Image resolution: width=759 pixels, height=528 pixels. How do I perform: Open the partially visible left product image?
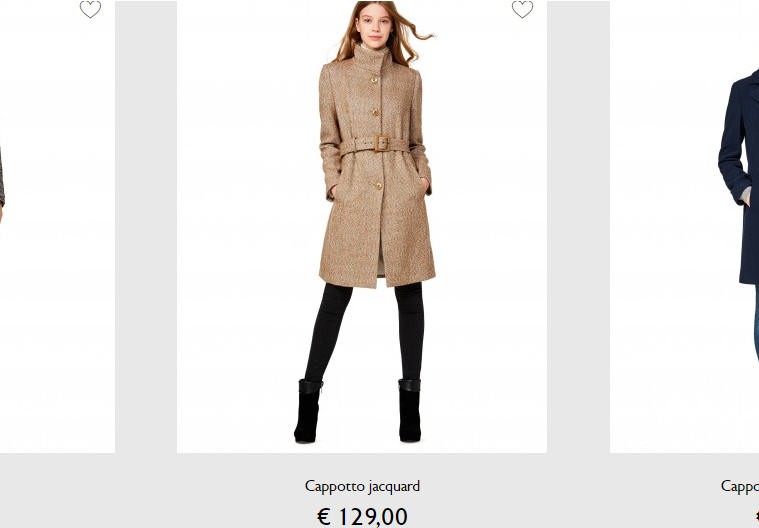coord(57,226)
